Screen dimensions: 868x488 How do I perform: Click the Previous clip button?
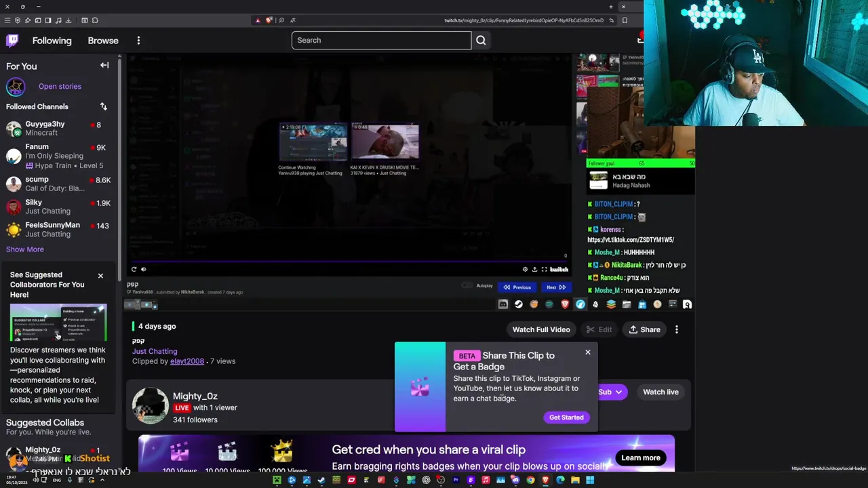[517, 287]
